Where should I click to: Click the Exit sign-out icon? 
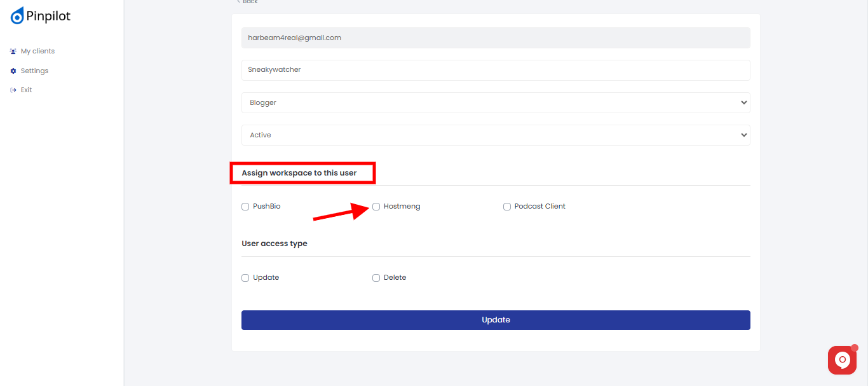point(13,90)
